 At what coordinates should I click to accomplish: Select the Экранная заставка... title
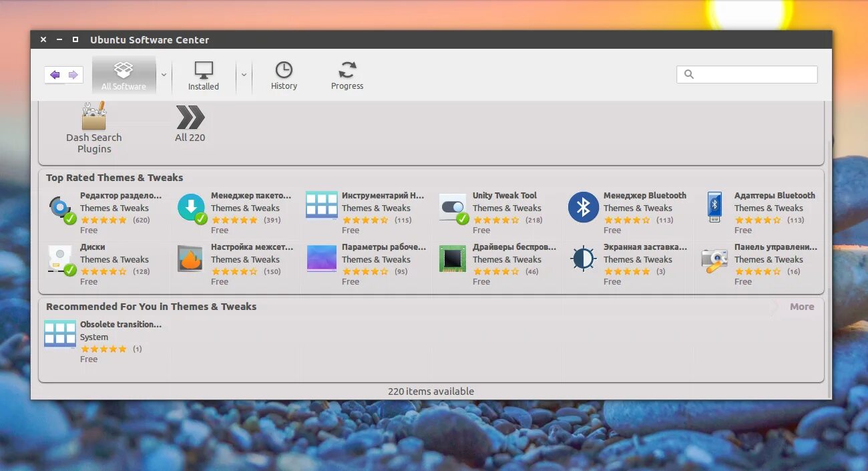(x=646, y=247)
